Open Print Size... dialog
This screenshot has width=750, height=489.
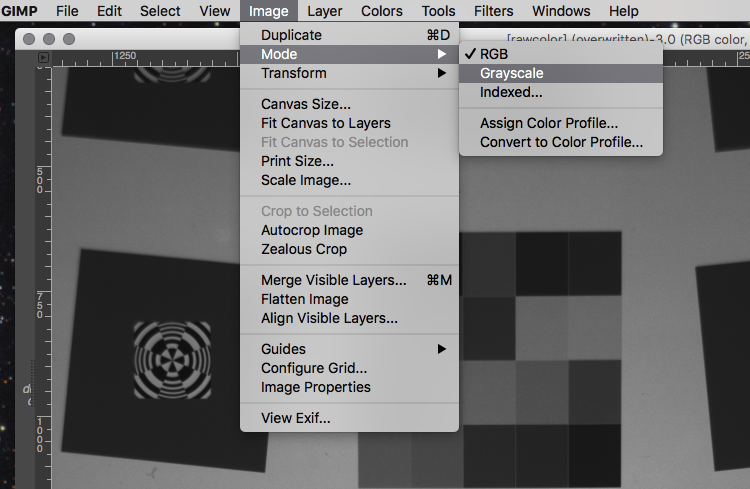coord(349,161)
